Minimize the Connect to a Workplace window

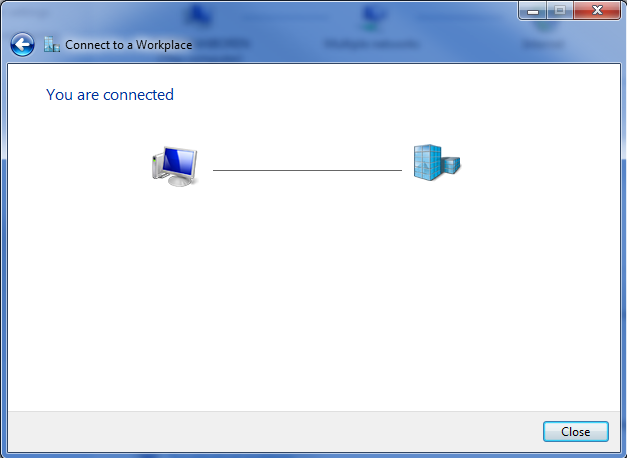pos(533,10)
